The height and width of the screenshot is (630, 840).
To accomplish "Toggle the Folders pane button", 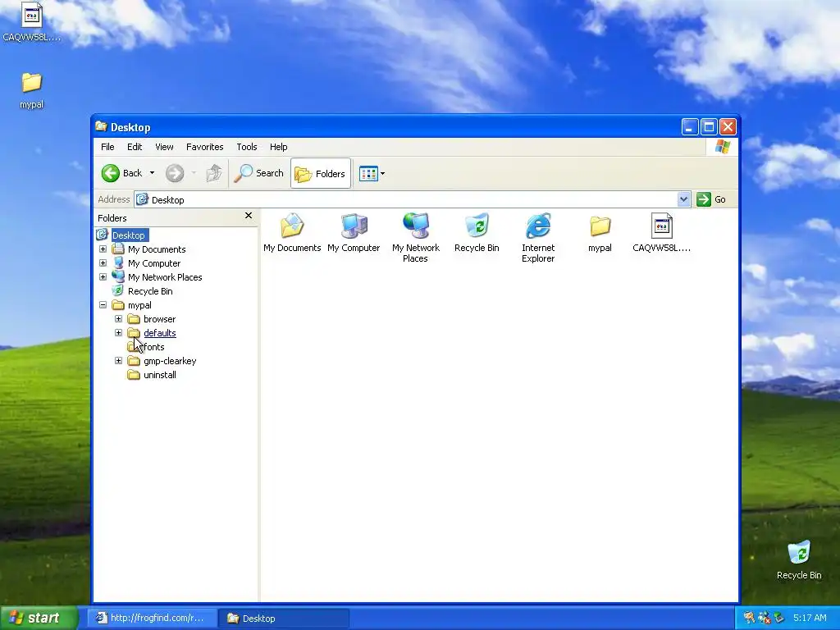I will (x=321, y=174).
